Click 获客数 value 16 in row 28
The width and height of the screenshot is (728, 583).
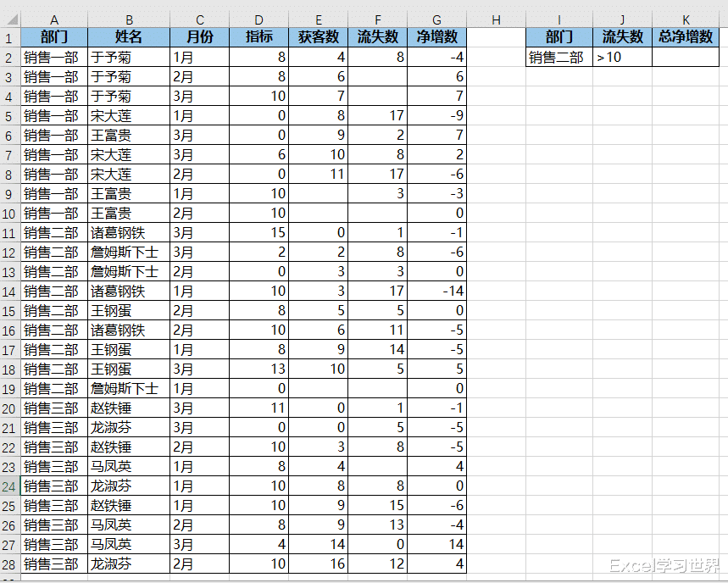click(319, 564)
